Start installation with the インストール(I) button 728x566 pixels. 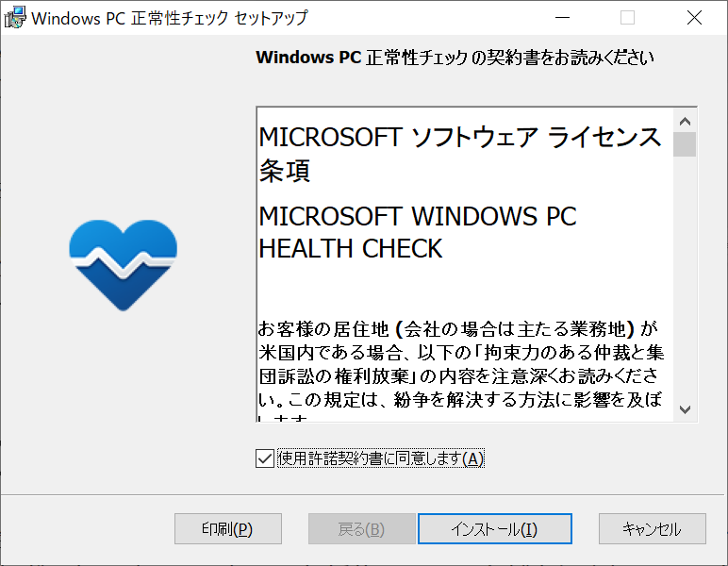495,529
